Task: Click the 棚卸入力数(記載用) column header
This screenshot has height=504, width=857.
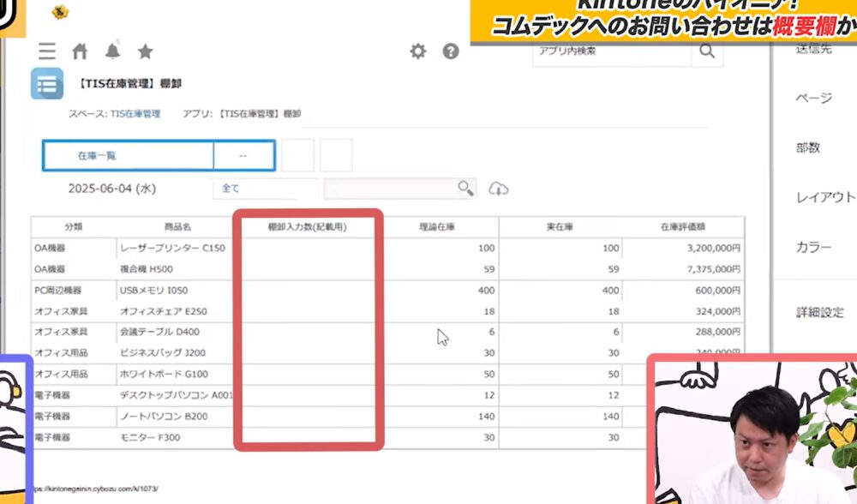Action: [307, 227]
